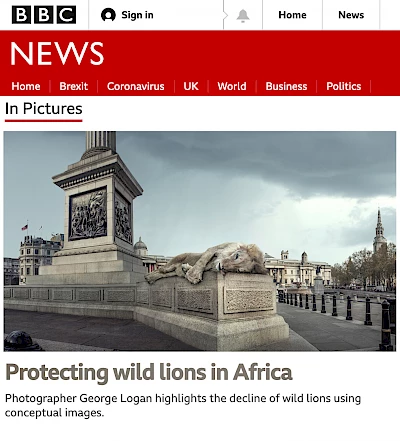Click the Sign in text link
This screenshot has width=400, height=441.
coord(137,15)
